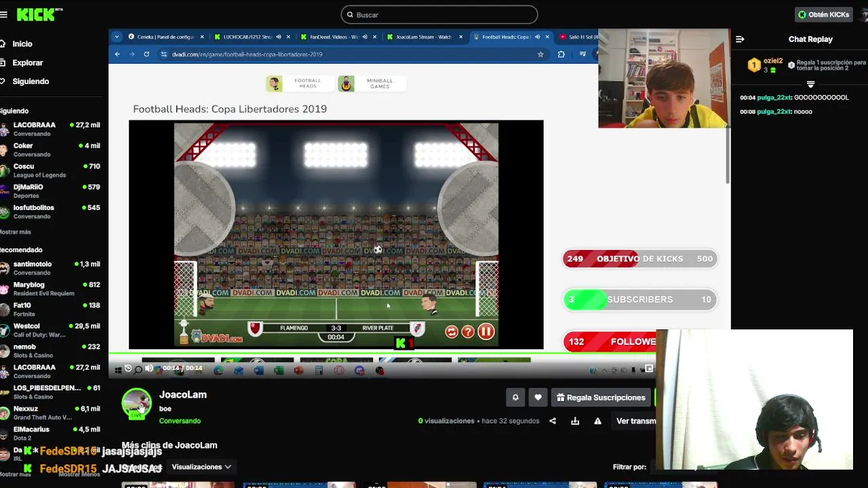Open santimotolo recommended channel
This screenshot has width=868, height=488.
coord(51,268)
